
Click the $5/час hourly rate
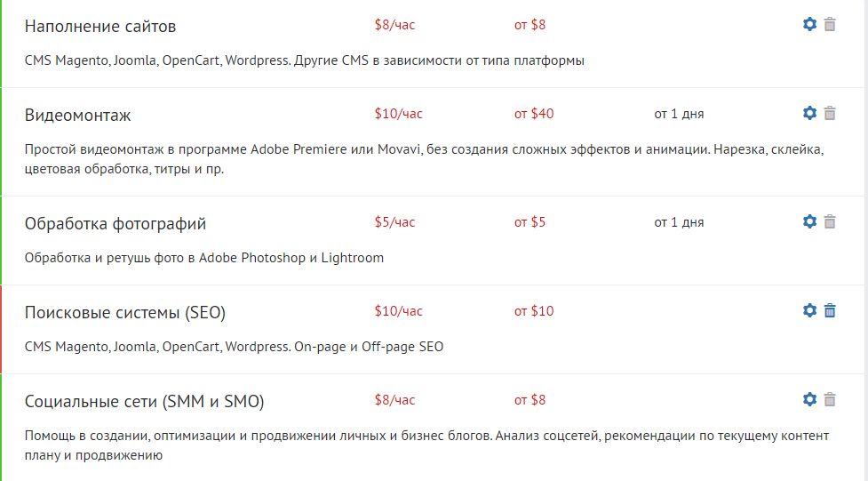tap(394, 222)
